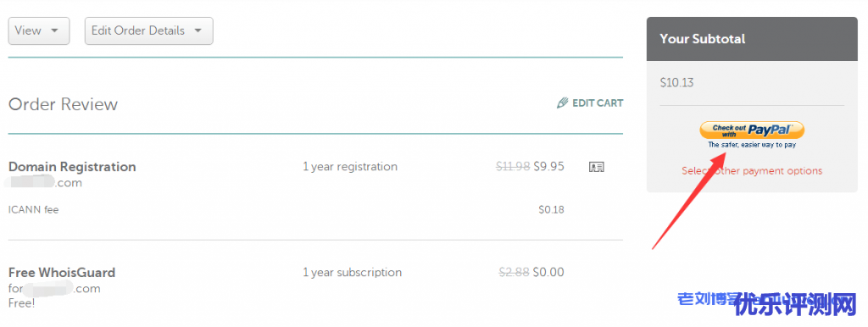The width and height of the screenshot is (868, 327).
Task: Click the Order Review heading
Action: pos(63,104)
